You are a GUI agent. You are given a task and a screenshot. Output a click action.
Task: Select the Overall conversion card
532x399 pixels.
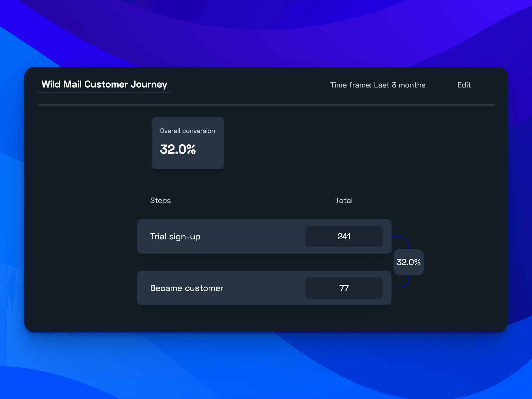[188, 143]
